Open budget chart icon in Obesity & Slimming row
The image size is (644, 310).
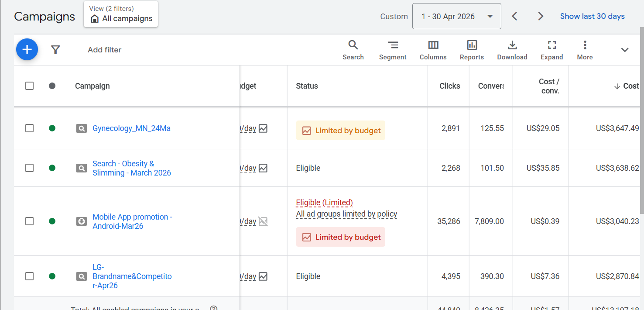263,168
